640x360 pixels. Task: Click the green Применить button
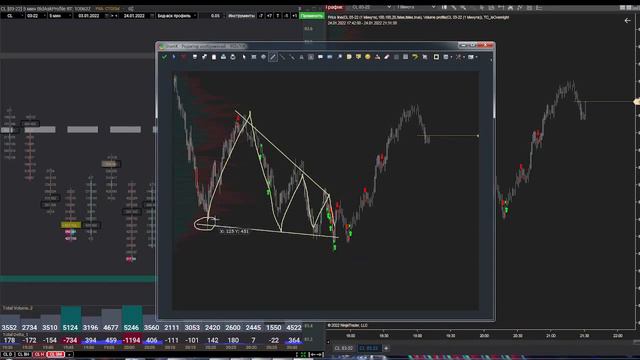(311, 16)
